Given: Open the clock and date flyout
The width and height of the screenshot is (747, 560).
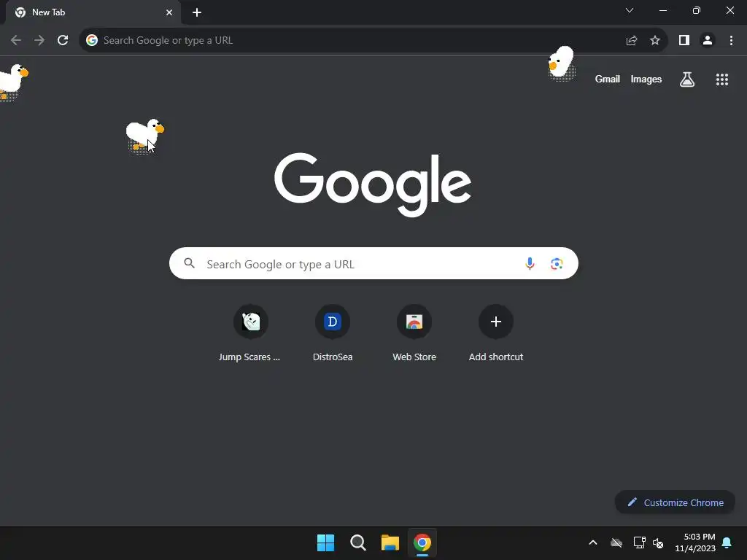Looking at the screenshot, I should [695, 542].
